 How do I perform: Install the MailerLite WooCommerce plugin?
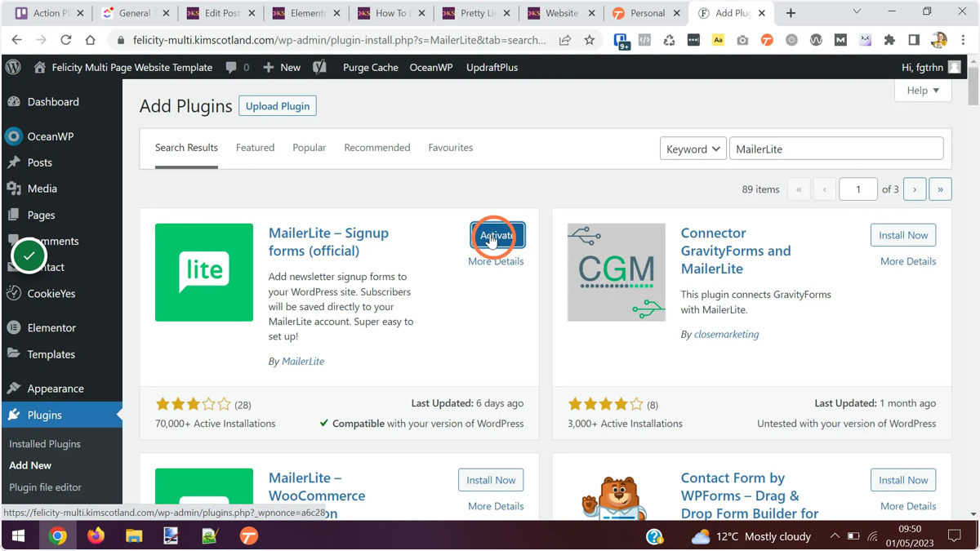(x=491, y=480)
